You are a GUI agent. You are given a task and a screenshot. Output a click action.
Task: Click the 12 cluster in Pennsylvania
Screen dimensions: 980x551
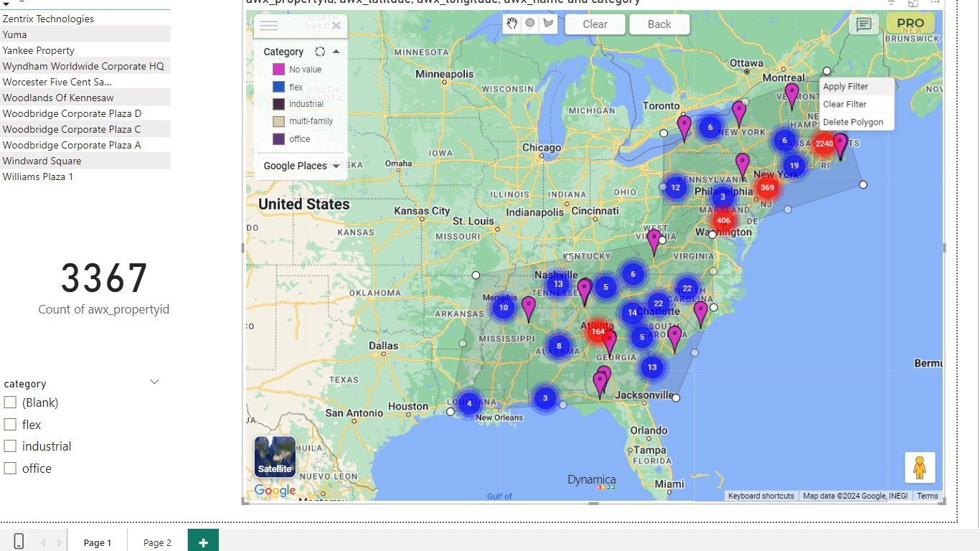point(675,188)
